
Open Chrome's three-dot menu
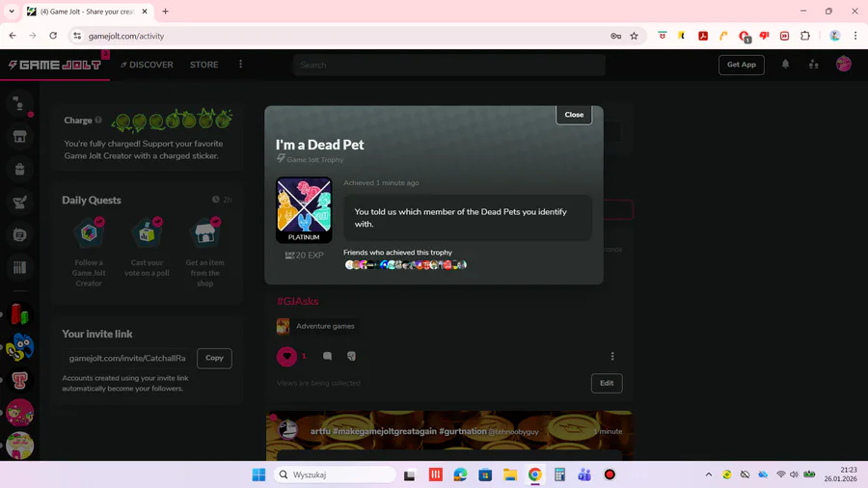click(855, 36)
